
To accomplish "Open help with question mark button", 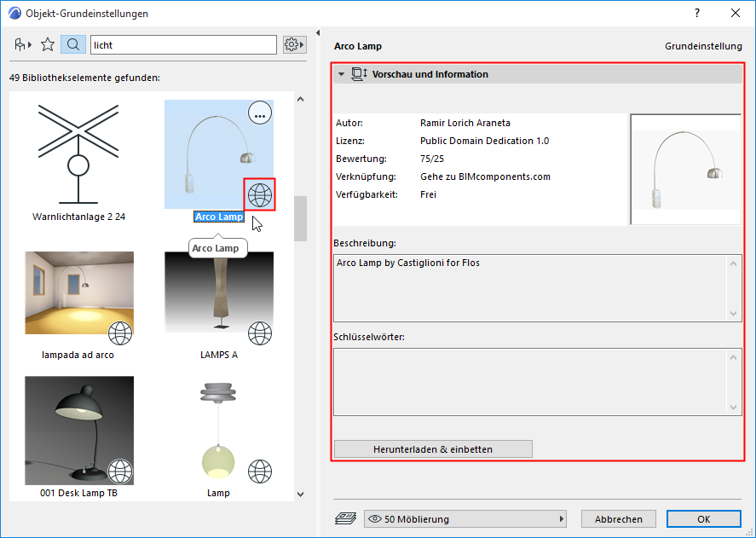I will (696, 13).
